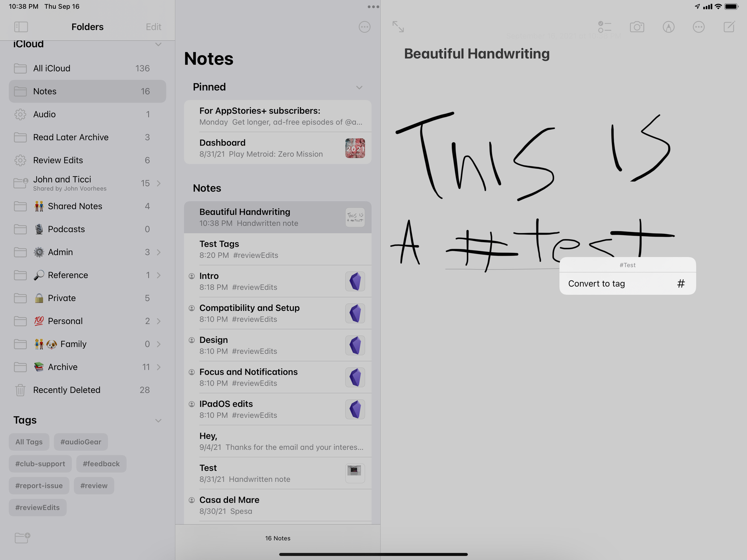The width and height of the screenshot is (747, 560).
Task: Open the Dashboard note thumbnail image
Action: coord(355,148)
